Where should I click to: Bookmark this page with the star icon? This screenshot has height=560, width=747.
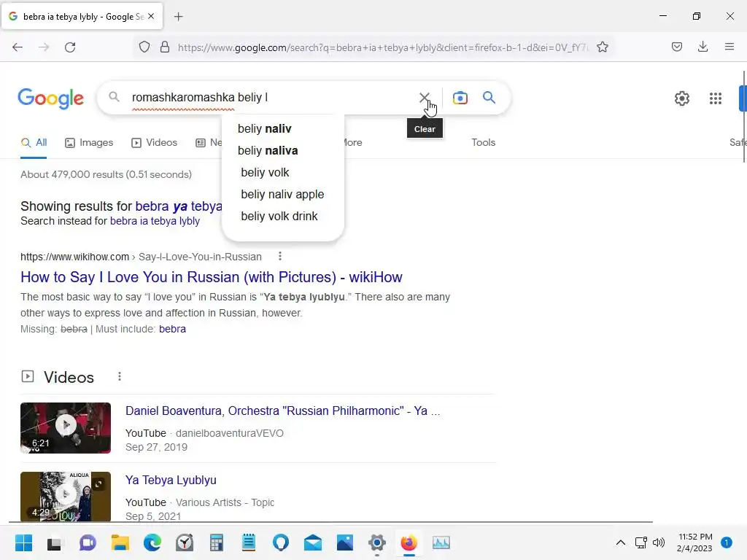click(x=602, y=47)
